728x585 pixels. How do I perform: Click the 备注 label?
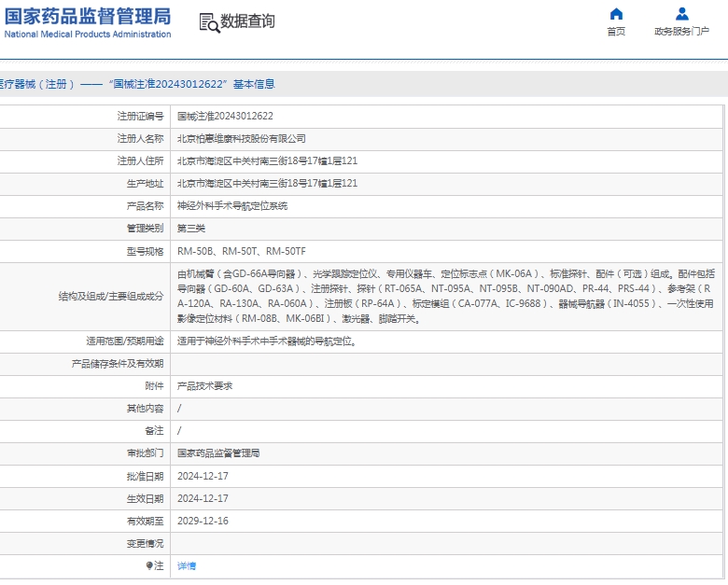[x=154, y=431]
